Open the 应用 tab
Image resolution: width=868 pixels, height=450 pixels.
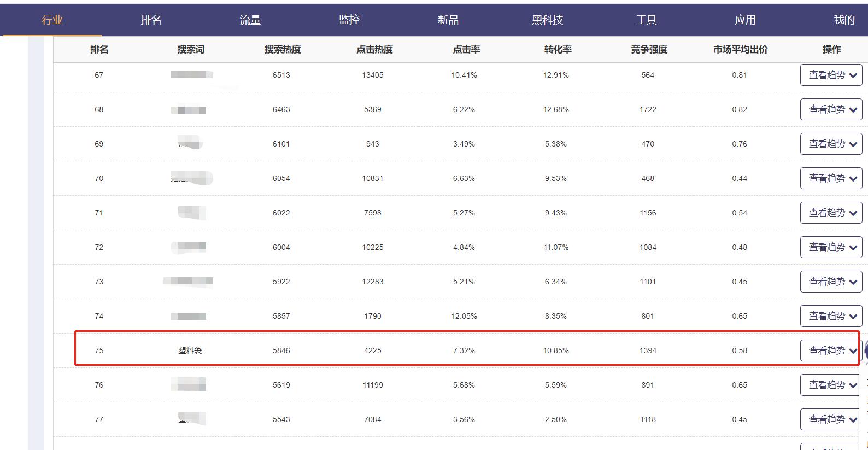(745, 20)
